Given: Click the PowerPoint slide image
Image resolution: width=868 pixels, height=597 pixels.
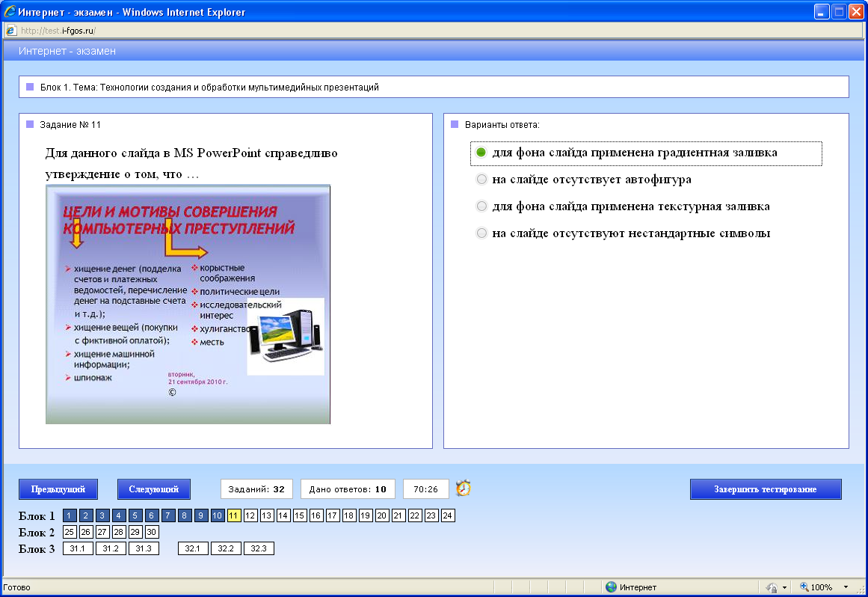Looking at the screenshot, I should pos(188,304).
